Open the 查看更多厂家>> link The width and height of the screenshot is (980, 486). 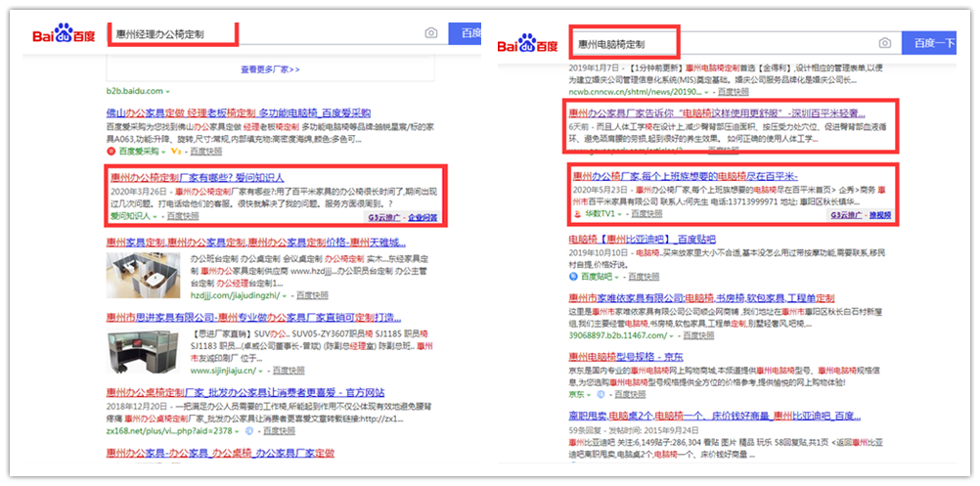[x=271, y=69]
